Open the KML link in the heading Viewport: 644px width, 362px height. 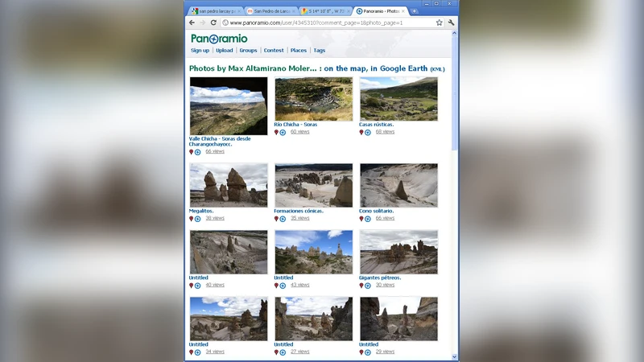437,69
